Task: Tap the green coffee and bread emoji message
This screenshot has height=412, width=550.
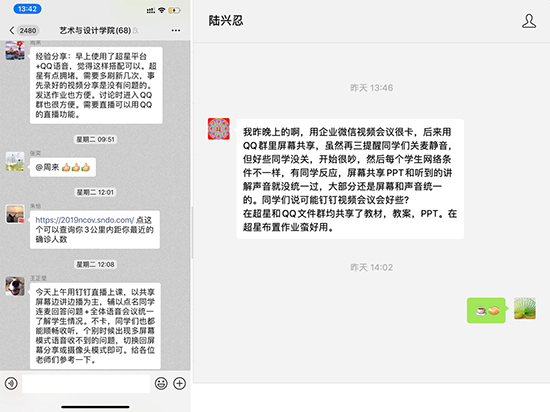Action: [x=487, y=310]
